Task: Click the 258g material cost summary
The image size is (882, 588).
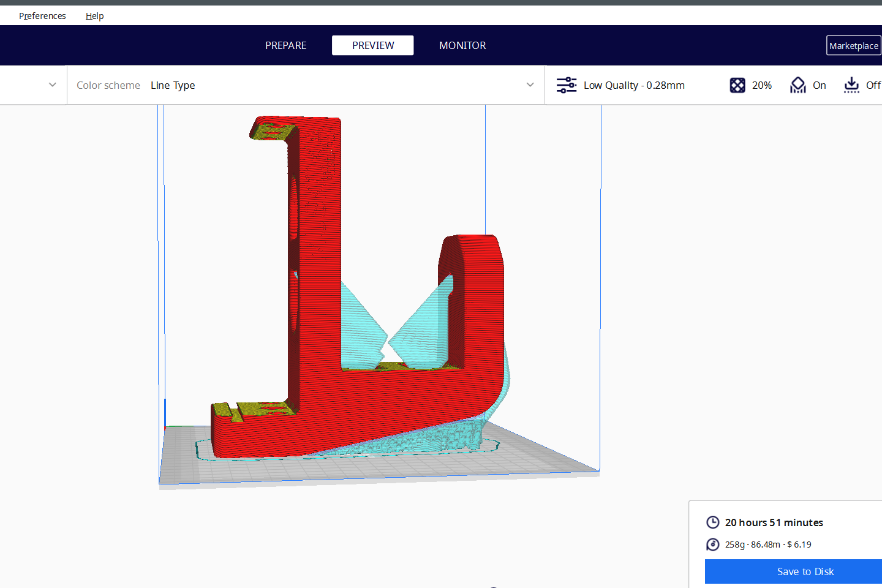Action: (768, 545)
